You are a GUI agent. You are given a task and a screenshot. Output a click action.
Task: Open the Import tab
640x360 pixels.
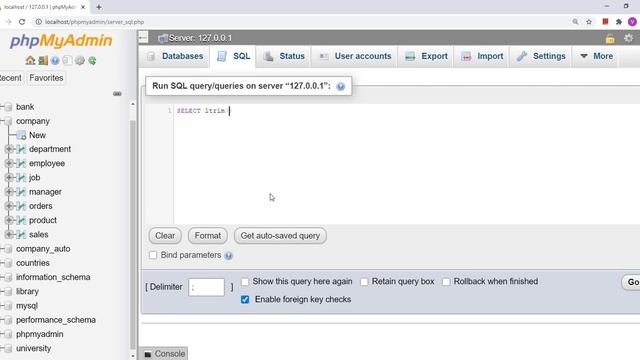point(482,56)
